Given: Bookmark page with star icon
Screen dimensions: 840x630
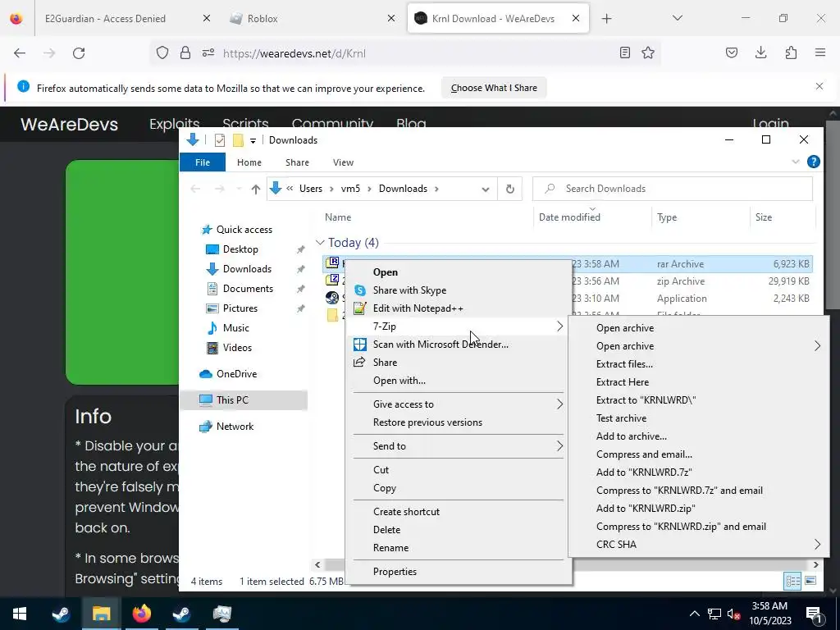Looking at the screenshot, I should pos(648,52).
